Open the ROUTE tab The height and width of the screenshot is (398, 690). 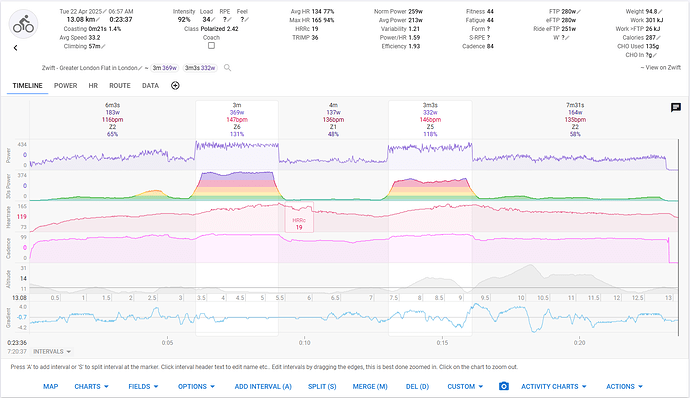[x=120, y=85]
